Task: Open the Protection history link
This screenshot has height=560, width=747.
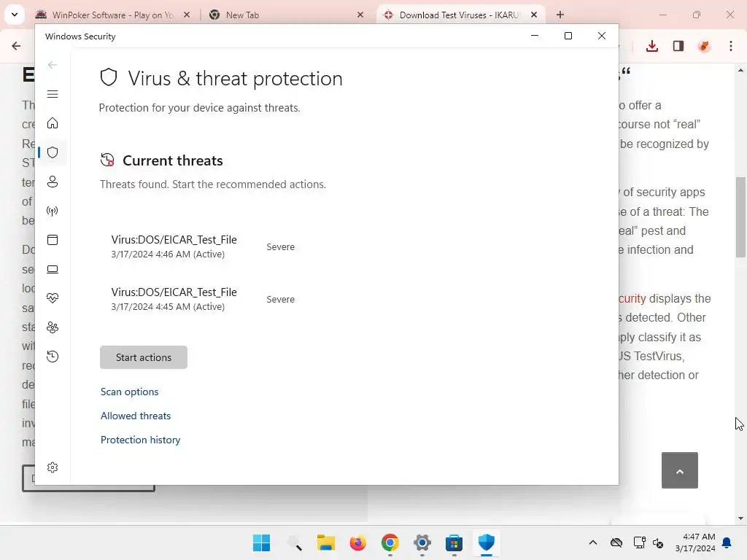Action: click(141, 440)
